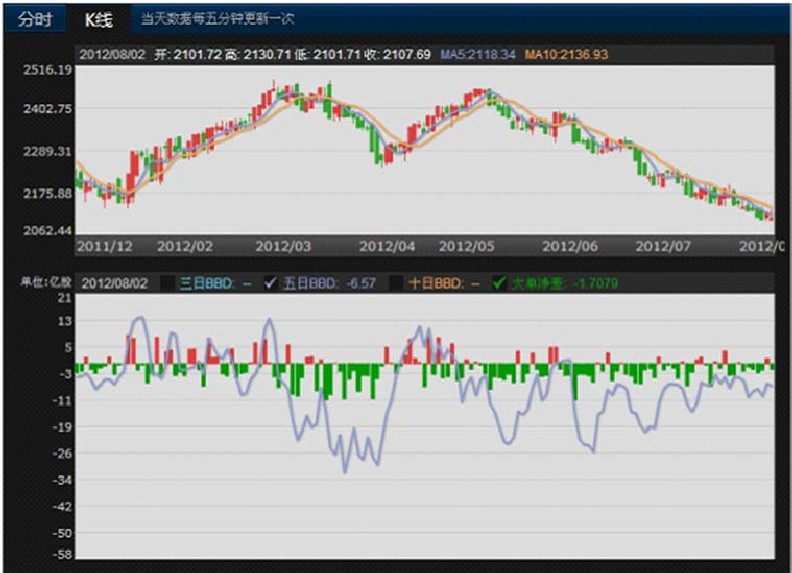Click the 2012/08/02 date in the K-line header
Screen dimensions: 792x573
point(113,54)
